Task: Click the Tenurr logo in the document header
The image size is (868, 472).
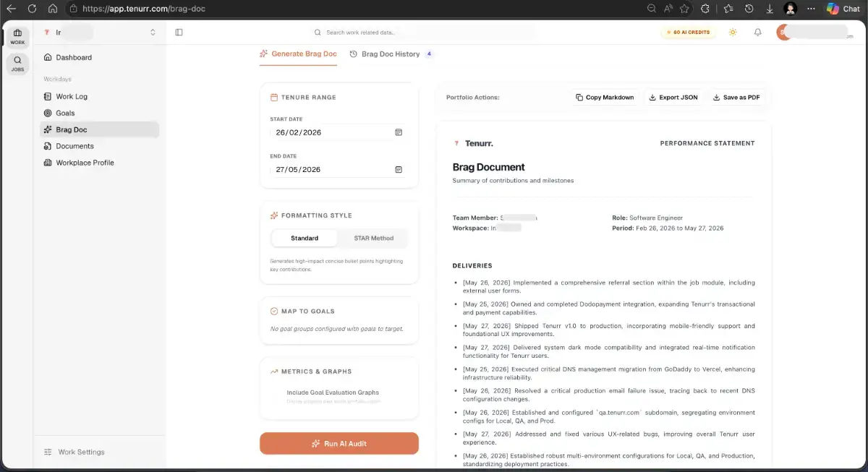Action: pos(473,143)
